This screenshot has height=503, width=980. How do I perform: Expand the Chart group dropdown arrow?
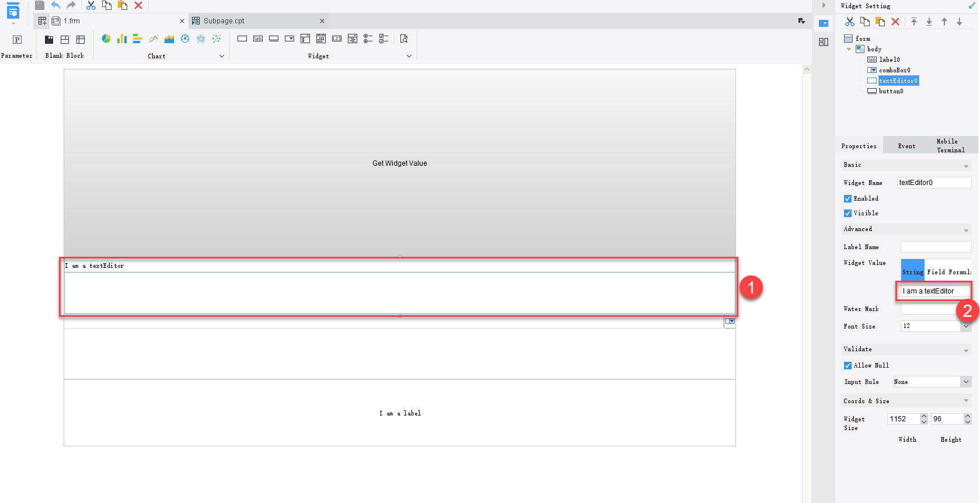222,56
